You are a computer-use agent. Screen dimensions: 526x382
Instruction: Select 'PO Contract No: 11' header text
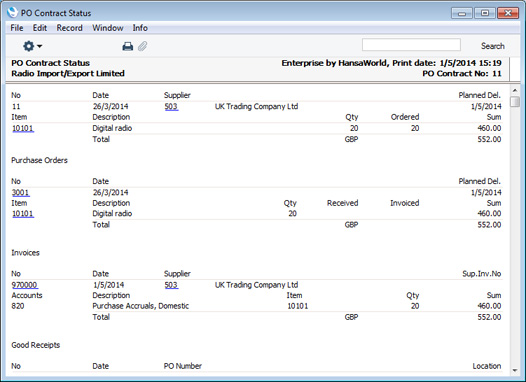coord(462,73)
